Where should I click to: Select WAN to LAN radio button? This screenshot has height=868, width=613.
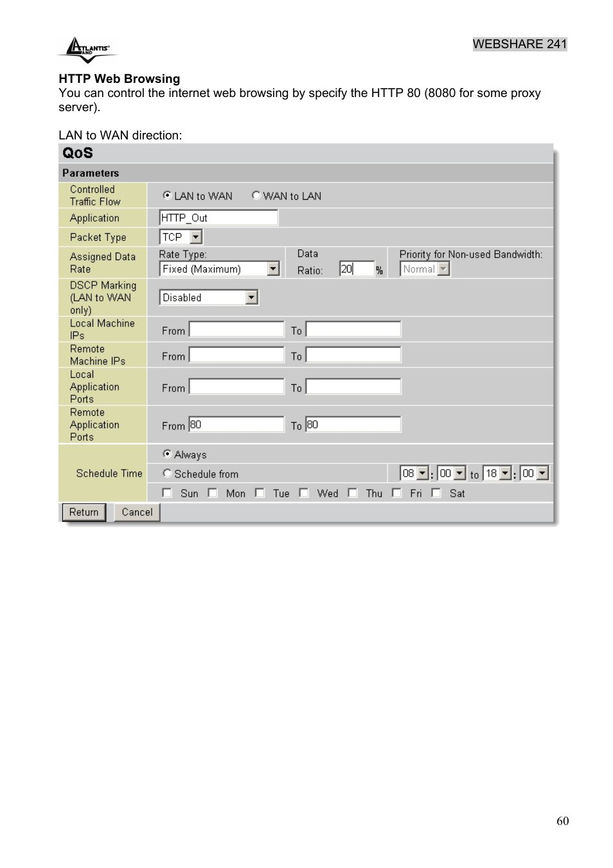256,195
